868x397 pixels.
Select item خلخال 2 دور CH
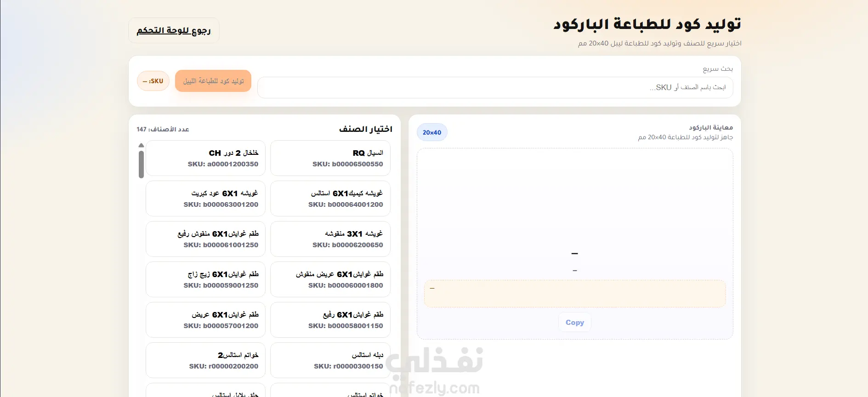click(x=205, y=158)
